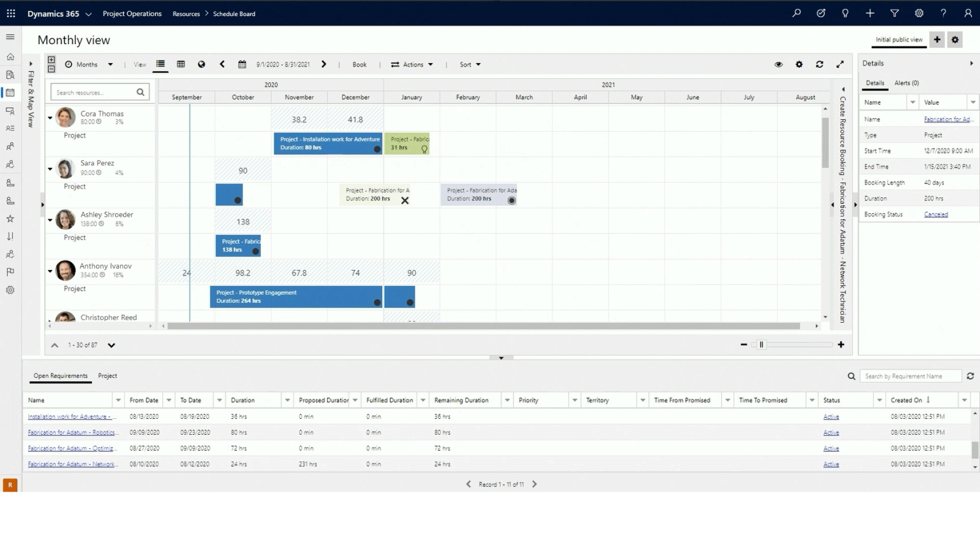Open the Actions dropdown
Image resolution: width=980 pixels, height=551 pixels.
(412, 64)
